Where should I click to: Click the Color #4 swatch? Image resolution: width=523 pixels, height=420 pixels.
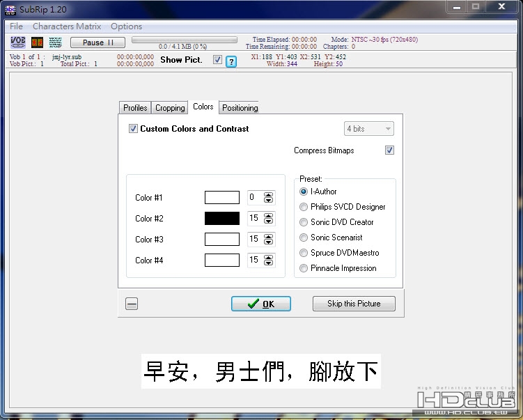(222, 260)
